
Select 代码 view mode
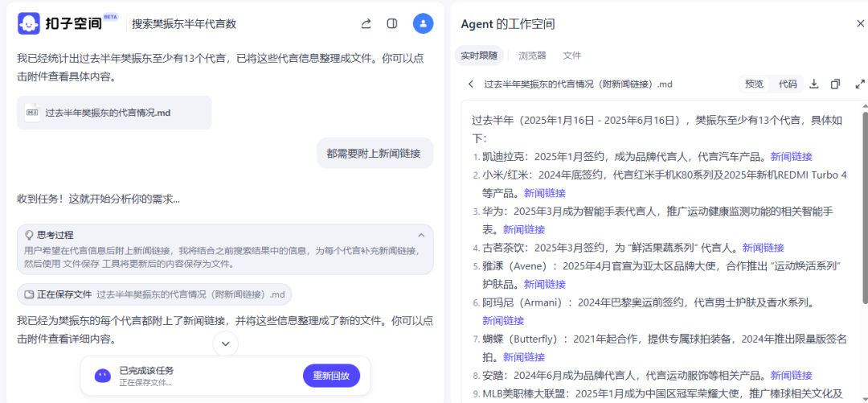click(787, 84)
